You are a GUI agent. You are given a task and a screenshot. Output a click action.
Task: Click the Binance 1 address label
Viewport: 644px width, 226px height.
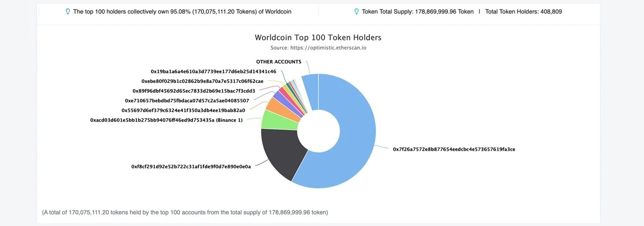167,121
